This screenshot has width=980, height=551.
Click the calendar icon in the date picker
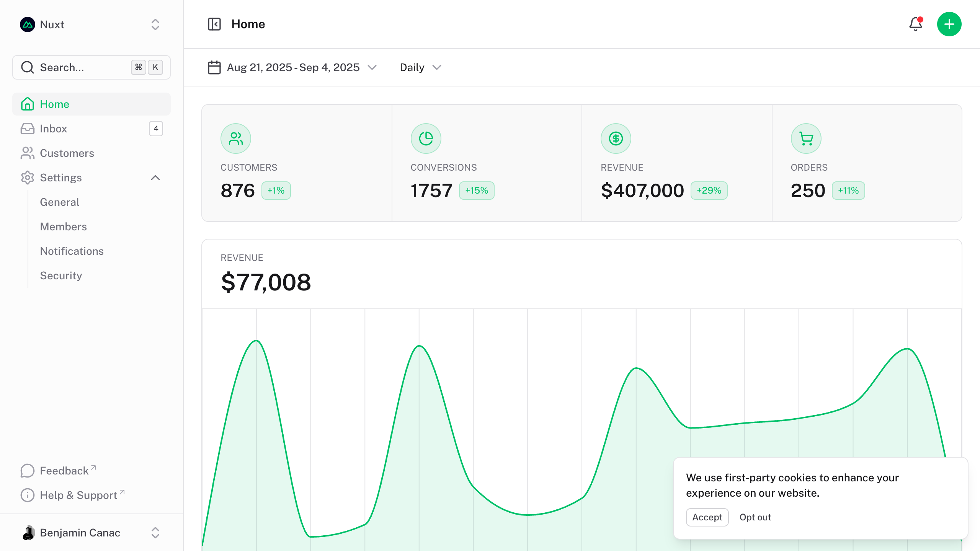214,67
